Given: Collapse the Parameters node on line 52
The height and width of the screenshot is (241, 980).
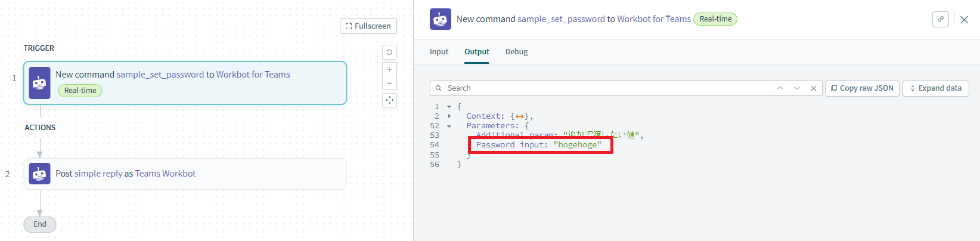Looking at the screenshot, I should [x=449, y=126].
